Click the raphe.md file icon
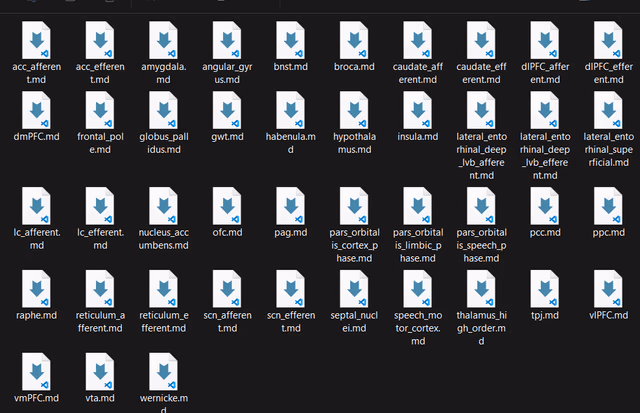Image resolution: width=640 pixels, height=413 pixels. click(36, 289)
